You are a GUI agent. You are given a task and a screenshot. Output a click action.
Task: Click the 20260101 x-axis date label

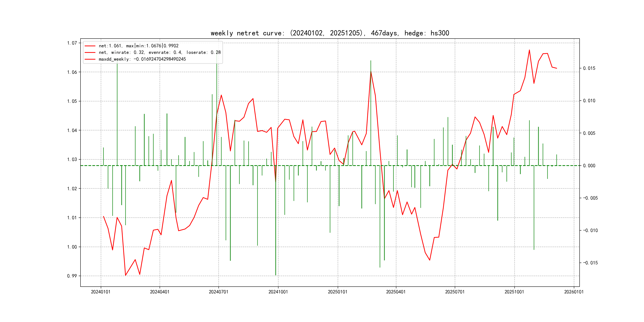574,292
